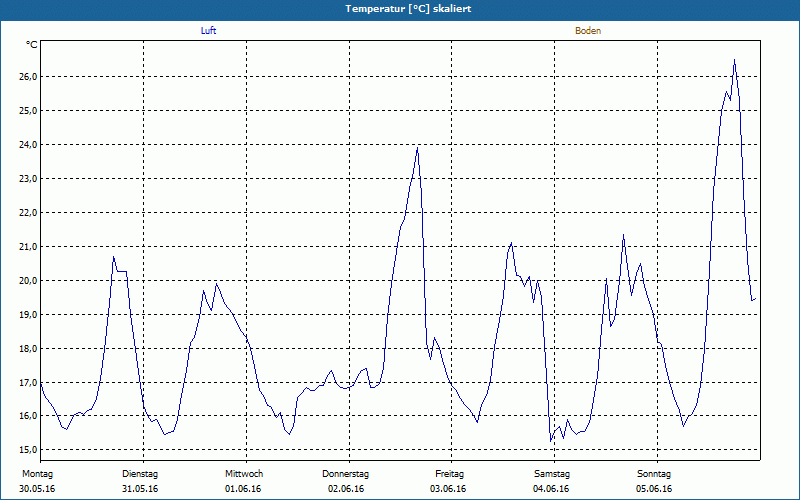The height and width of the screenshot is (500, 800).
Task: Click the 15,0 y-axis value
Action: tap(28, 449)
